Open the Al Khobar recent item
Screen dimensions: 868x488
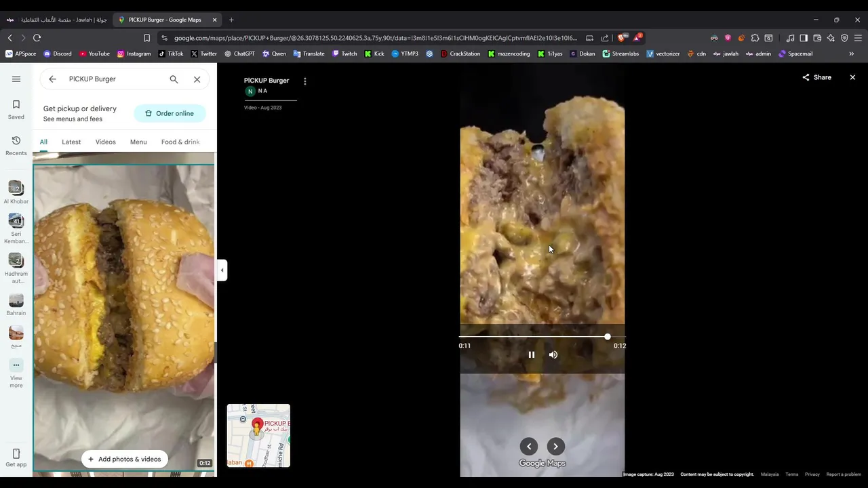point(16,192)
